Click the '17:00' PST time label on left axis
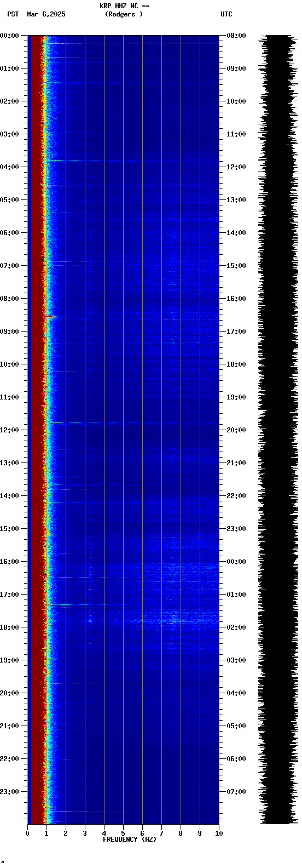Image resolution: width=302 pixels, height=868 pixels. click(x=10, y=595)
